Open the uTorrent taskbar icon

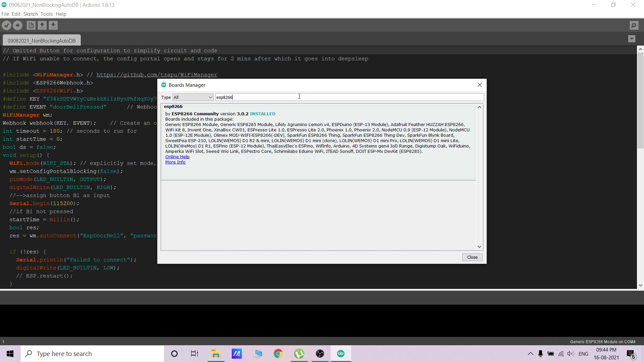(x=299, y=354)
